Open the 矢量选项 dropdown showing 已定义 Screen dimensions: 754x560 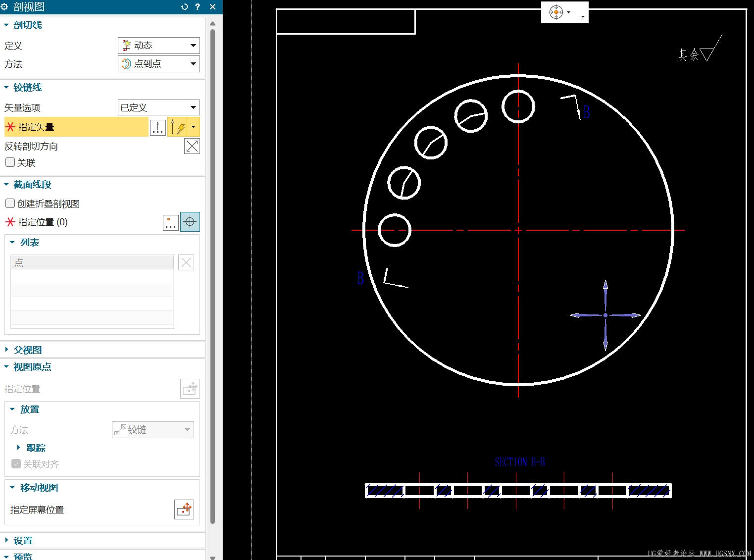click(x=159, y=107)
